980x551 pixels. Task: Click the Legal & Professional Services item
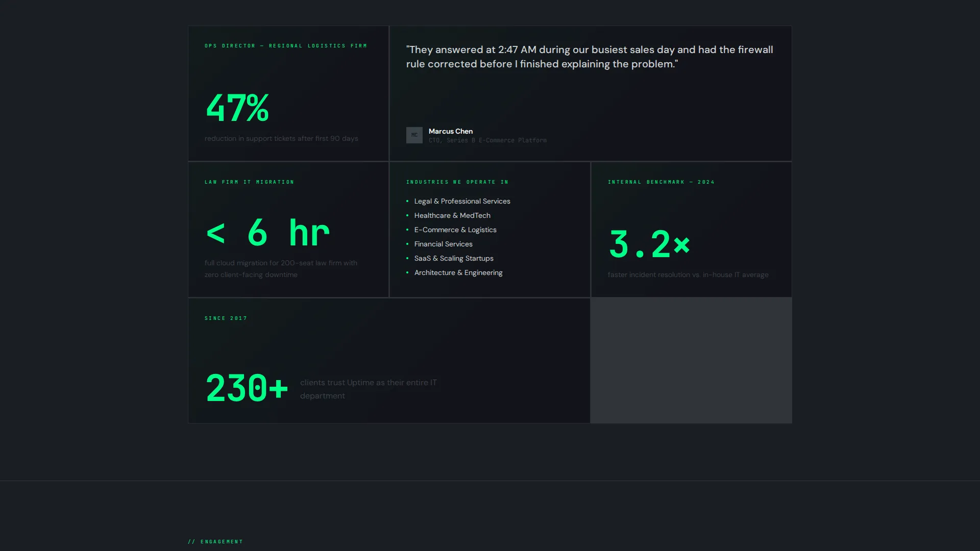[x=462, y=201]
